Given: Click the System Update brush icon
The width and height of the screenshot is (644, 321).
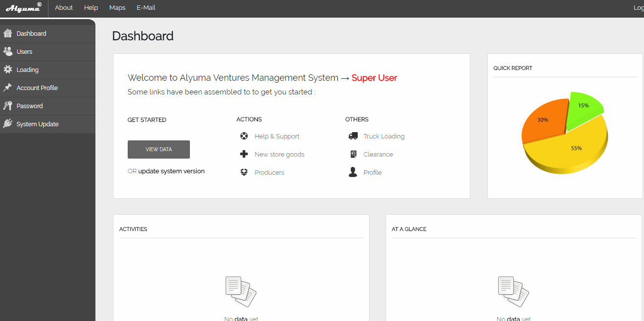Looking at the screenshot, I should pyautogui.click(x=7, y=124).
